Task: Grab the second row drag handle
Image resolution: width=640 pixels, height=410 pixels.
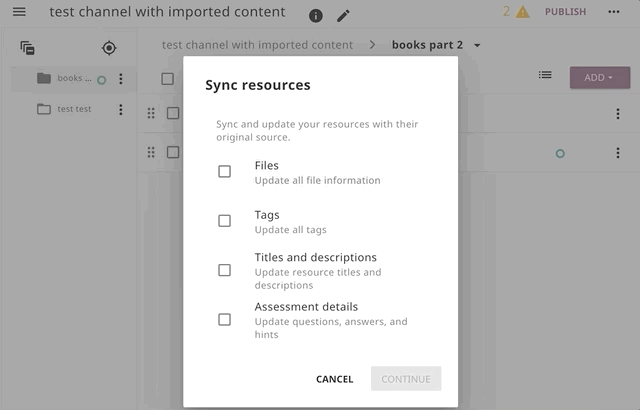Action: pyautogui.click(x=151, y=152)
